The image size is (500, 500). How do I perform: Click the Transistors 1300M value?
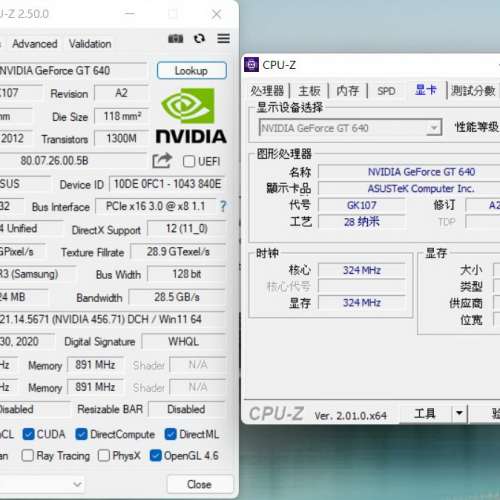point(122,138)
